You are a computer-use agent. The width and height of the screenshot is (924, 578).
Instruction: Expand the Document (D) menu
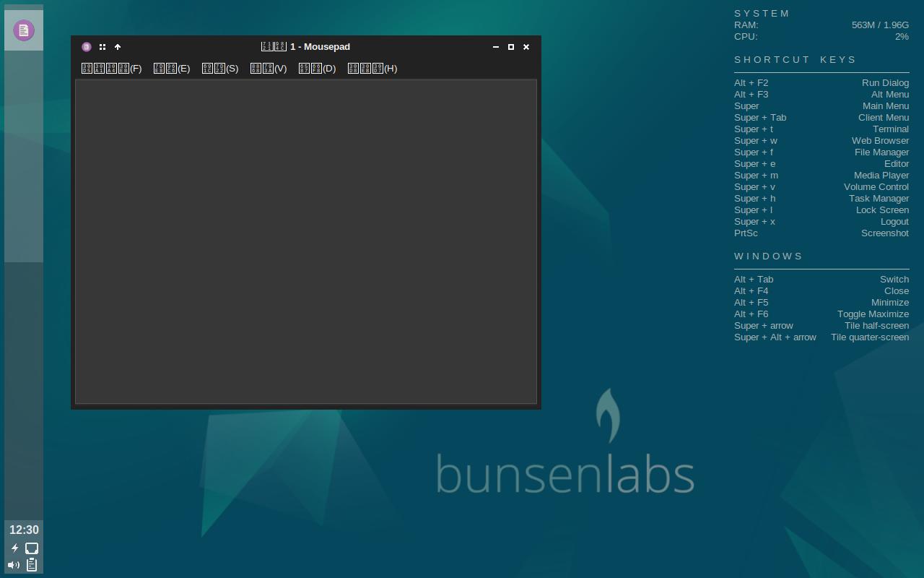[x=317, y=69]
